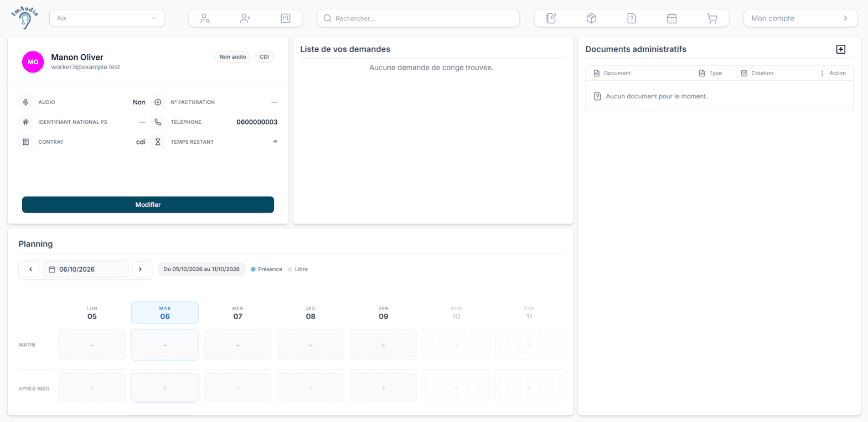This screenshot has width=868, height=422.
Task: Click the ImAudio ear logo
Action: tap(25, 18)
